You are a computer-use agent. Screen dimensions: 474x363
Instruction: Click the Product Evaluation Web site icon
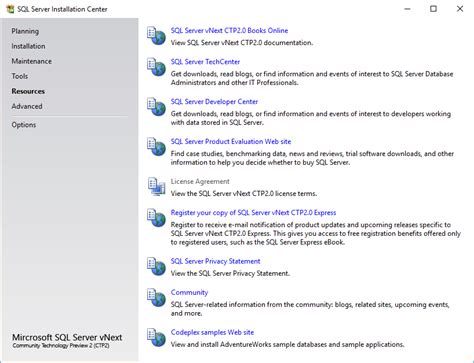click(x=156, y=147)
